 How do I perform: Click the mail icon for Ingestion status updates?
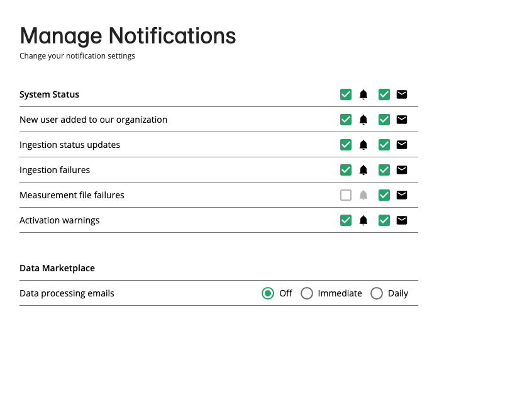click(402, 144)
